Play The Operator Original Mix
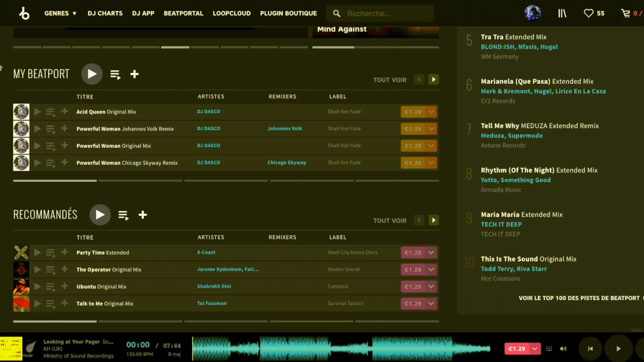 pos(38,269)
